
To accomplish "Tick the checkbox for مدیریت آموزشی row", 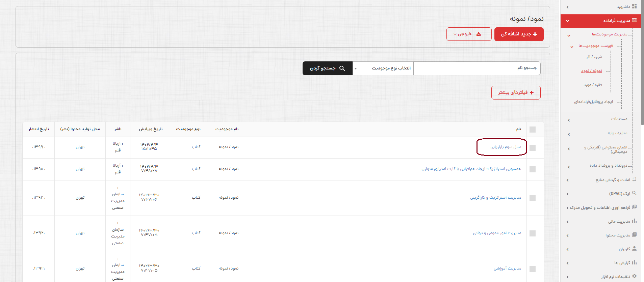I will click(533, 269).
